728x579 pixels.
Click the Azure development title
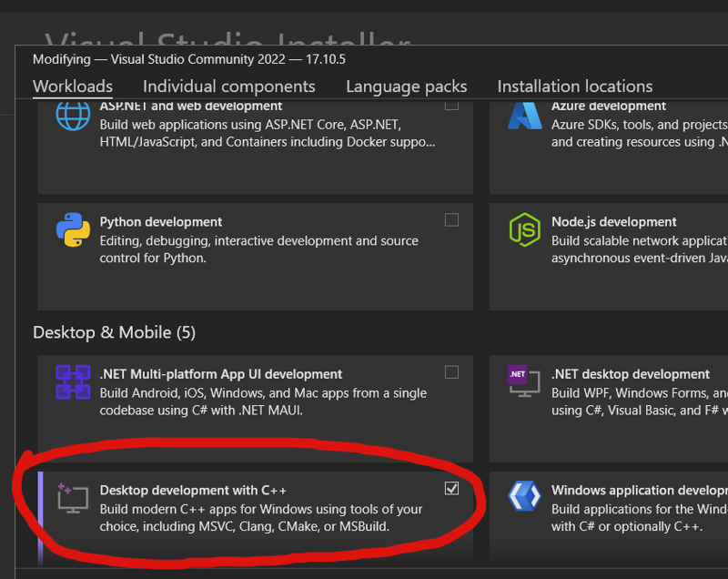(x=609, y=107)
